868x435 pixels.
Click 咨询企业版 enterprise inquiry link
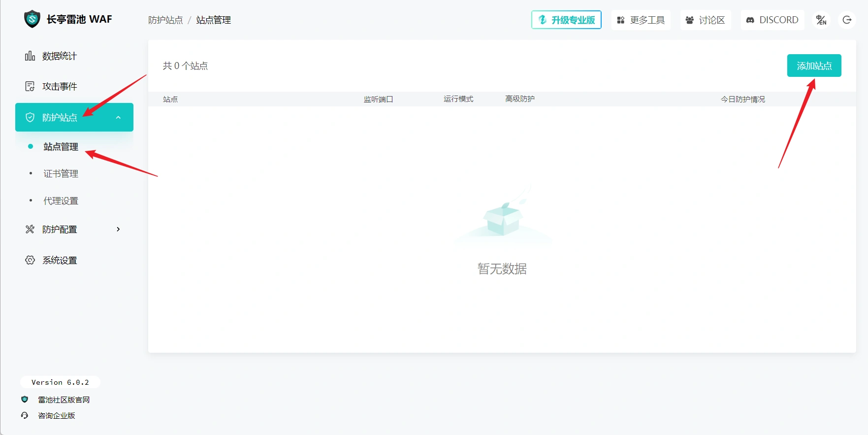[56, 415]
